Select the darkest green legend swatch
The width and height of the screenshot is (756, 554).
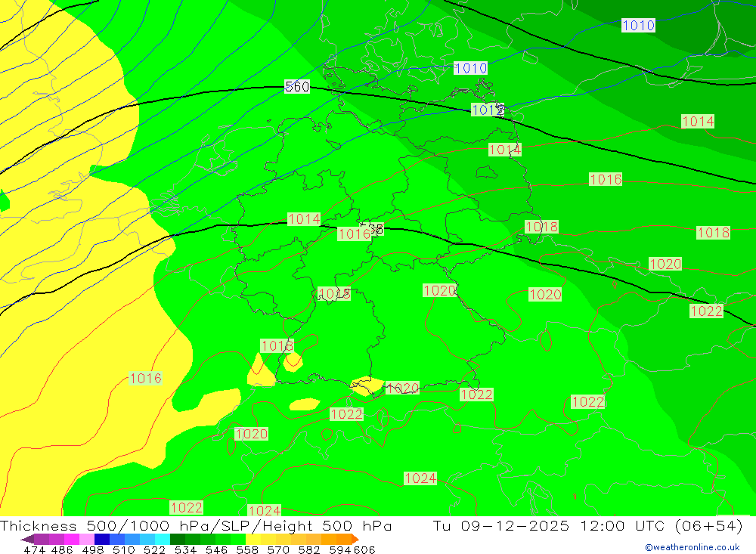point(178,539)
